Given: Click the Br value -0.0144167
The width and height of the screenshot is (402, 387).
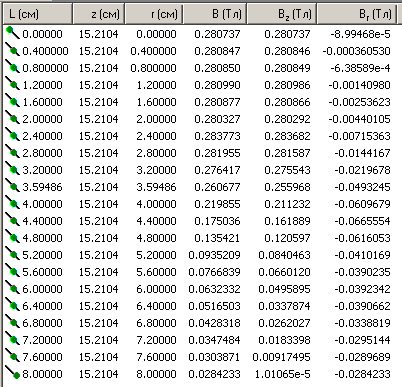Looking at the screenshot, I should click(362, 153).
